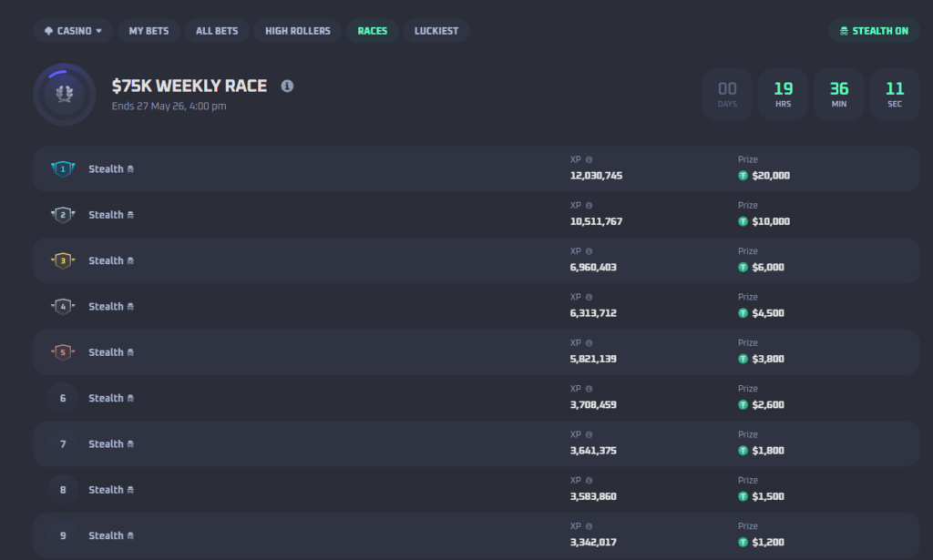
Task: Open the High Rollers tab
Action: click(x=298, y=31)
